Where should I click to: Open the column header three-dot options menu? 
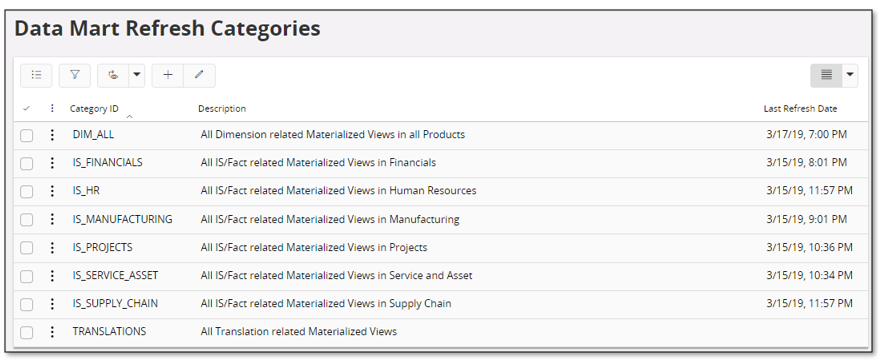pyautogui.click(x=52, y=109)
